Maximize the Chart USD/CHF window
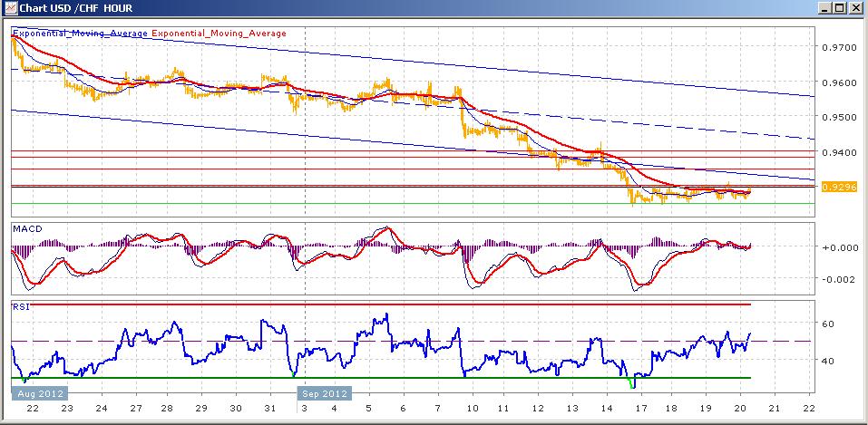 pyautogui.click(x=839, y=8)
